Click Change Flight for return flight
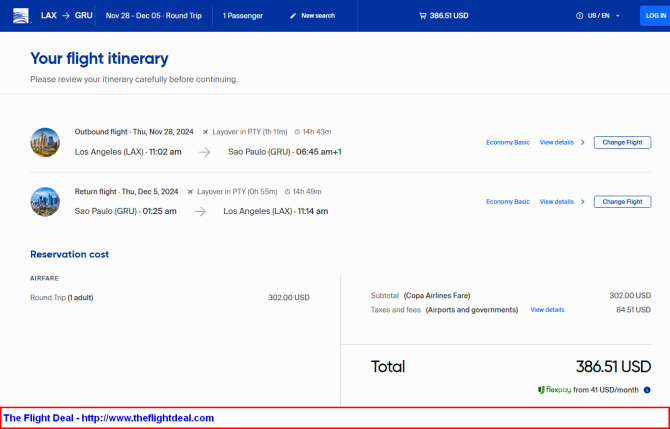Image resolution: width=670 pixels, height=429 pixels. 622,202
